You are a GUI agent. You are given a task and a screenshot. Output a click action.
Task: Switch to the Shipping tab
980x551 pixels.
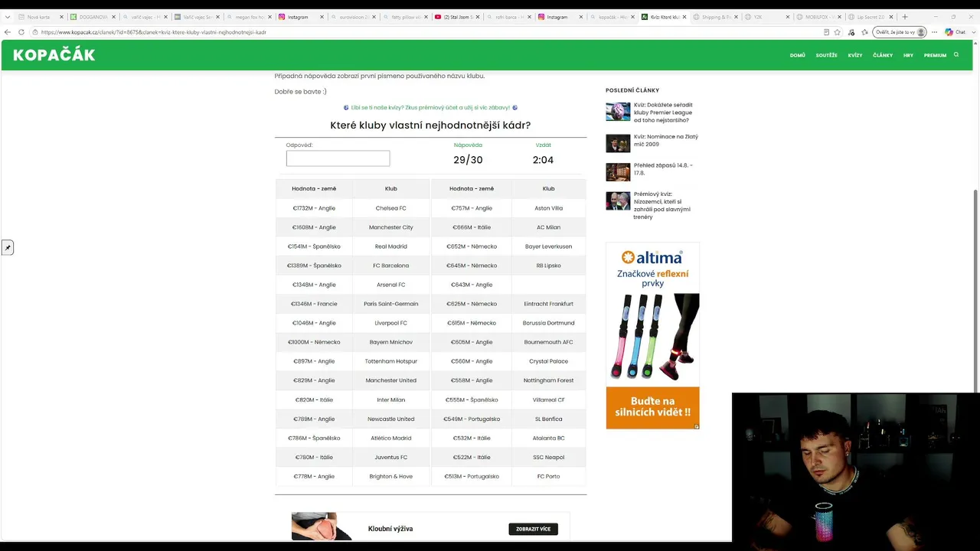click(x=716, y=17)
